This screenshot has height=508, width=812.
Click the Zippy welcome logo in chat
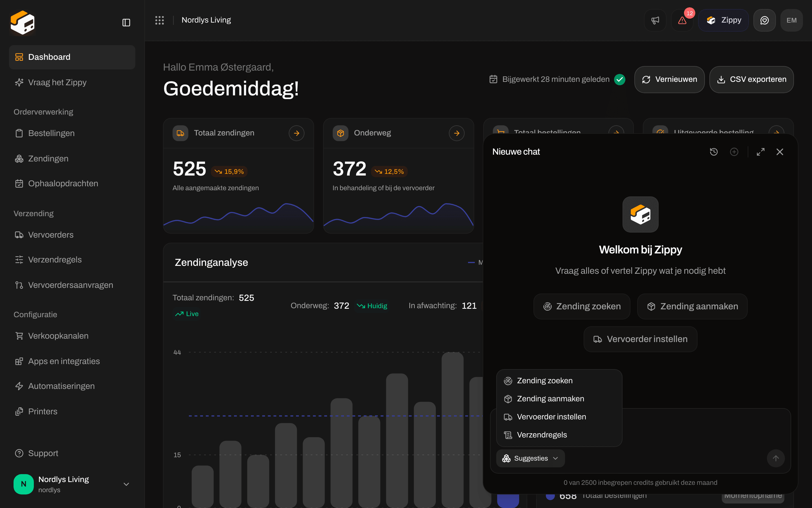(641, 214)
